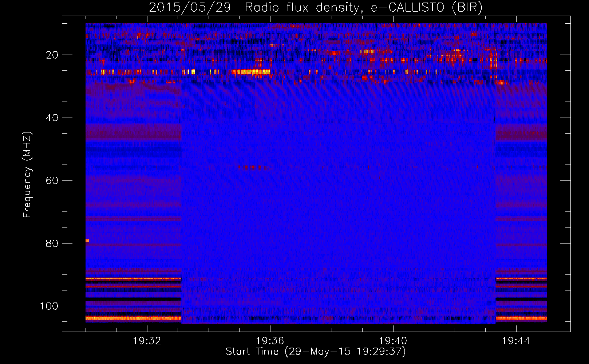Click the bright yellow burst near 19:35 at 25 MHz
Screen dimensions: 589x364
251,72
